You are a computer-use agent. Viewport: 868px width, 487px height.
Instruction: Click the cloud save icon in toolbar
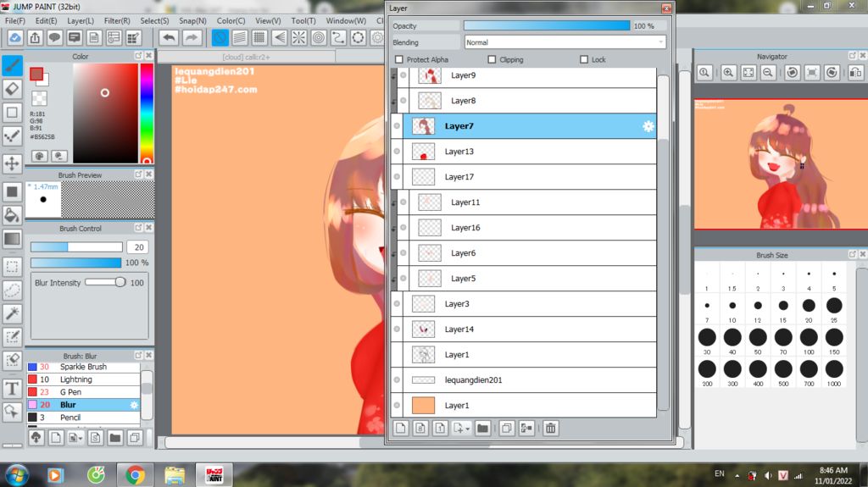click(15, 37)
